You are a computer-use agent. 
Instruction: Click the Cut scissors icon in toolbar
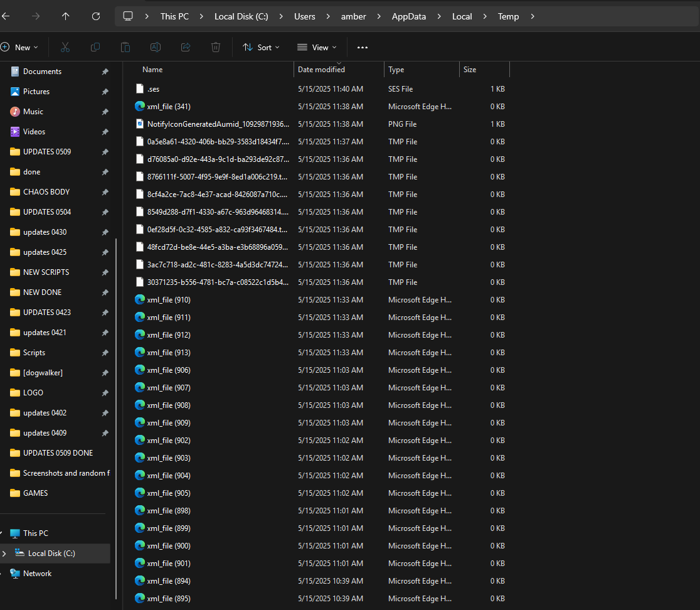(x=65, y=47)
